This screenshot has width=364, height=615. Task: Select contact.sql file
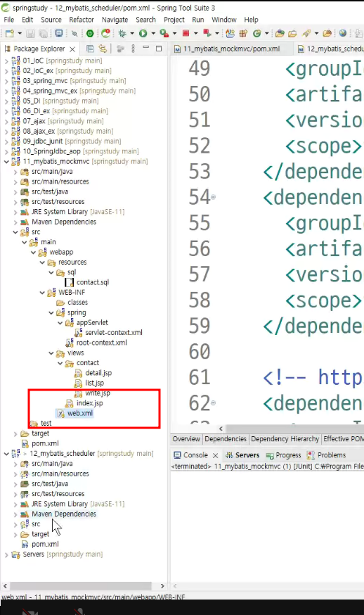[93, 282]
